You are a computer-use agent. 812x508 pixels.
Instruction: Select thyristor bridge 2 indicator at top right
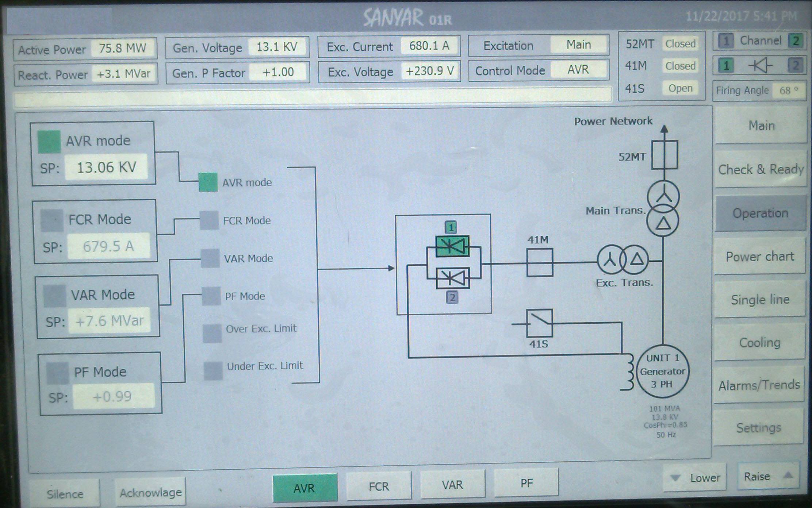click(x=796, y=66)
